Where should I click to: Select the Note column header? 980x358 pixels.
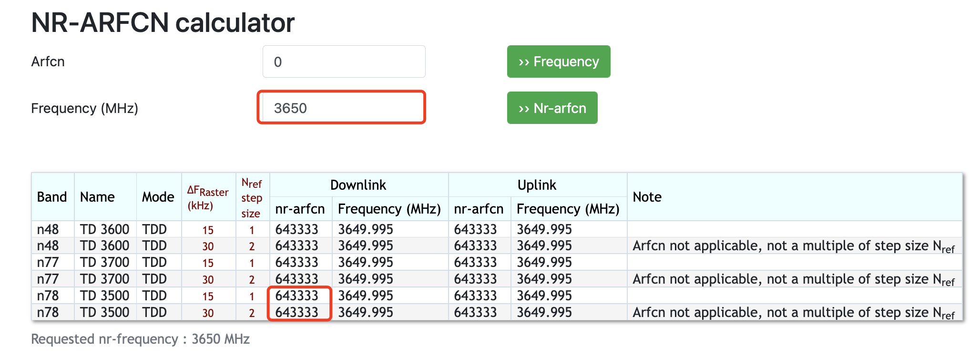647,197
